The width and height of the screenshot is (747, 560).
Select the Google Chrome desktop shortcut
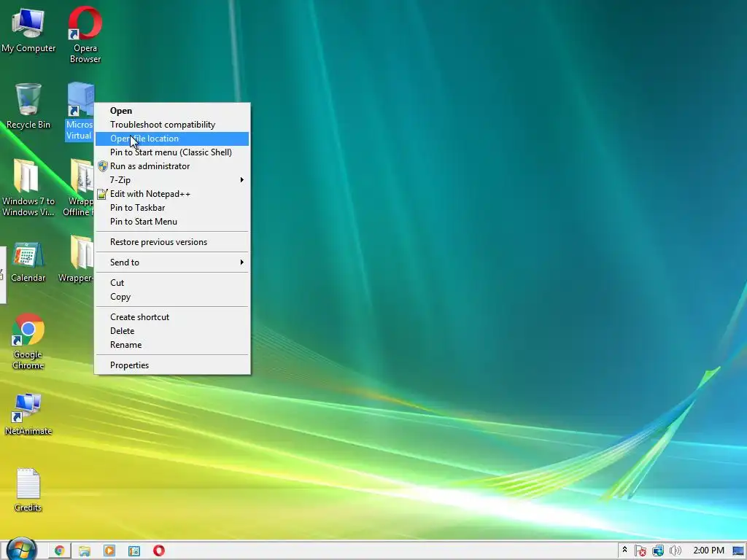(x=28, y=341)
